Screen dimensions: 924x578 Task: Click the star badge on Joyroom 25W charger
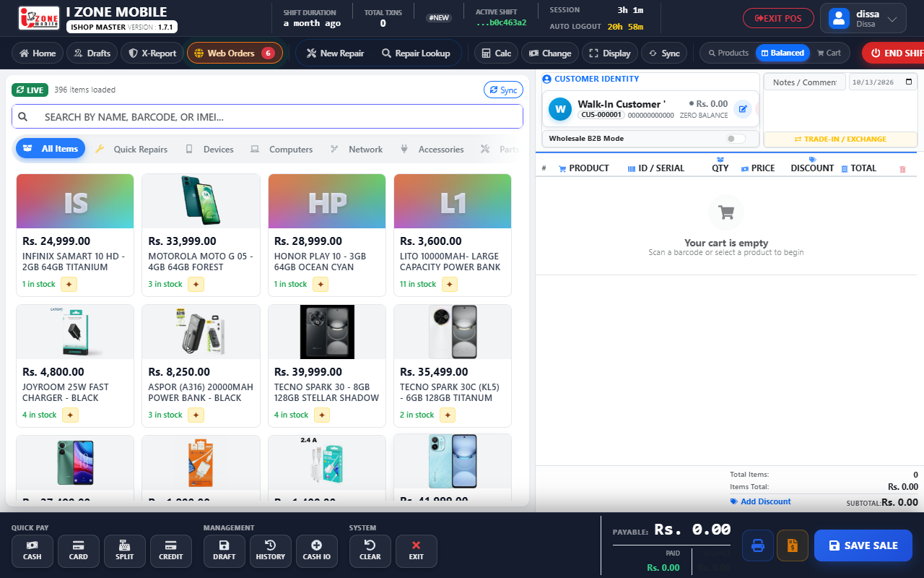coord(70,415)
